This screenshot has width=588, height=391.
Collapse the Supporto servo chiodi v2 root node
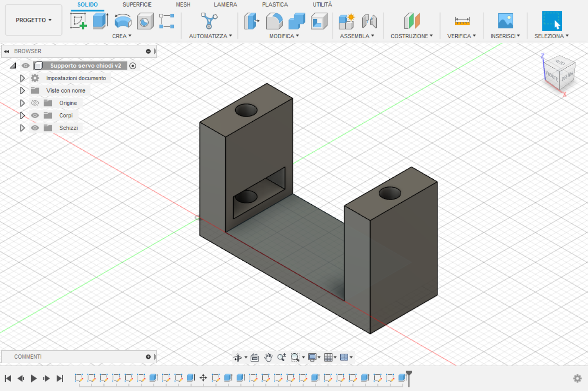pos(13,66)
